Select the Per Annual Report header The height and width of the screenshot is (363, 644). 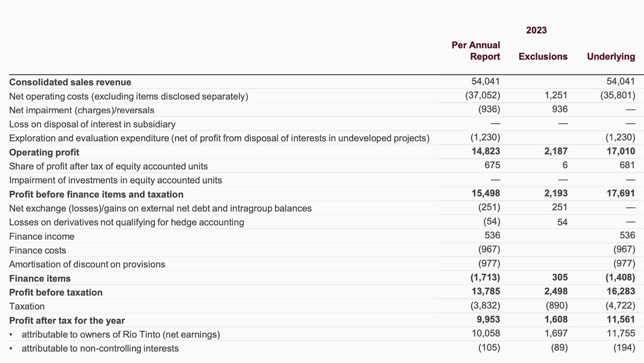pyautogui.click(x=476, y=51)
